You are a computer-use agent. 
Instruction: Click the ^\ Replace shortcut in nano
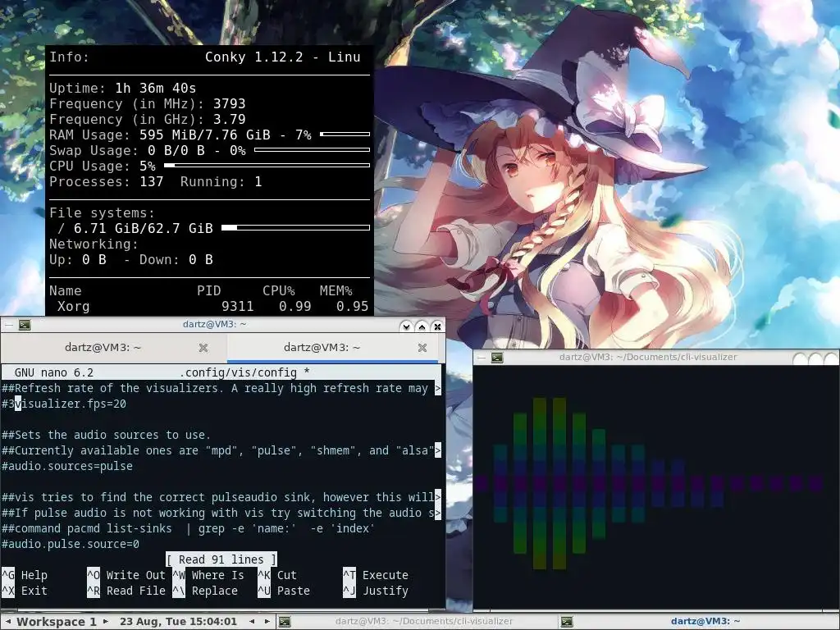point(205,591)
